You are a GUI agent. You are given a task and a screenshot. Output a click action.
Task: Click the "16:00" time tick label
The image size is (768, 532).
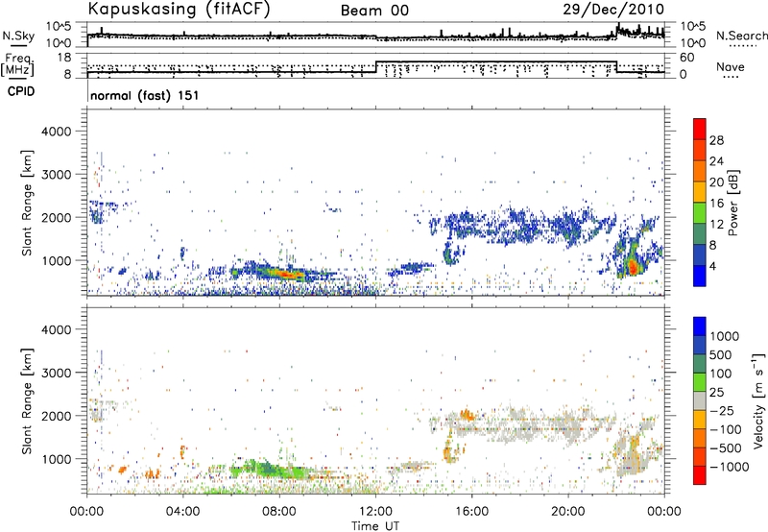pyautogui.click(x=471, y=512)
